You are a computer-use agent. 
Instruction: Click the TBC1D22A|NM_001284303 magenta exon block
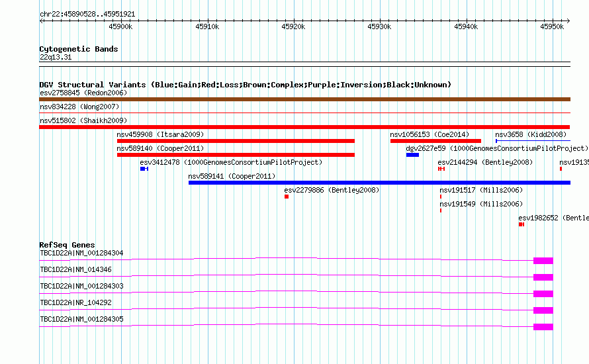[543, 294]
